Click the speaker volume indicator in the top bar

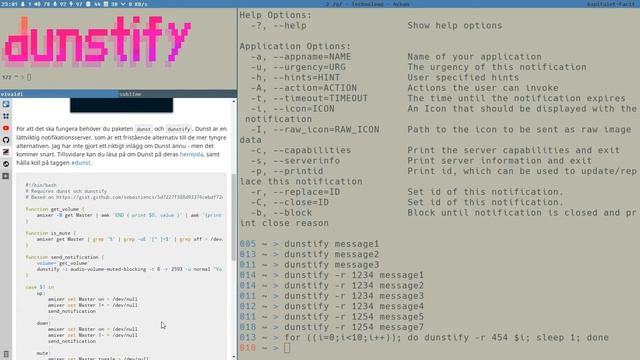point(40,4)
